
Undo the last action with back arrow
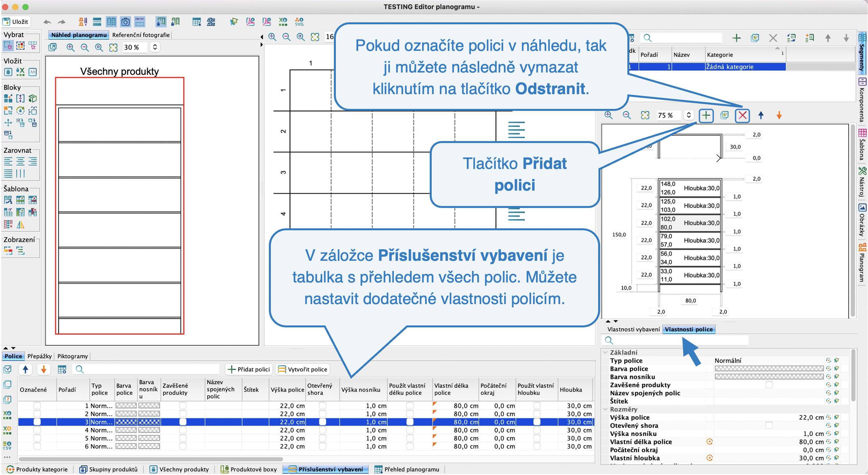click(x=47, y=22)
